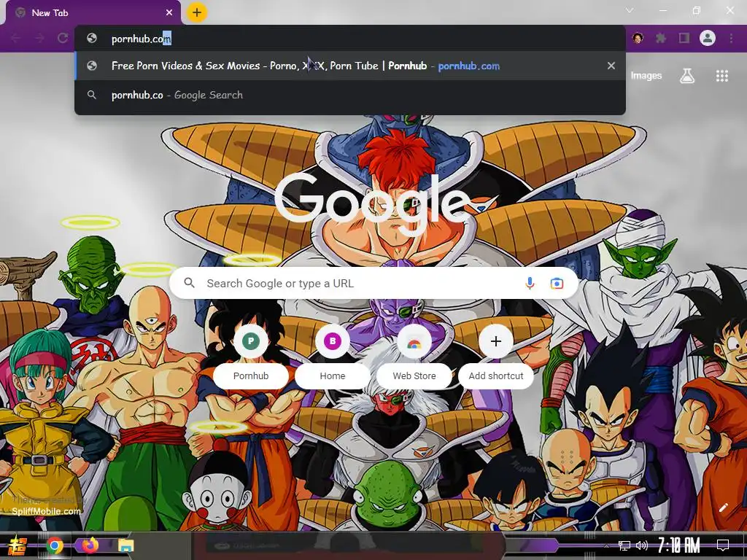Click the pornhub.com URL in suggestion
The width and height of the screenshot is (747, 560).
click(x=469, y=66)
